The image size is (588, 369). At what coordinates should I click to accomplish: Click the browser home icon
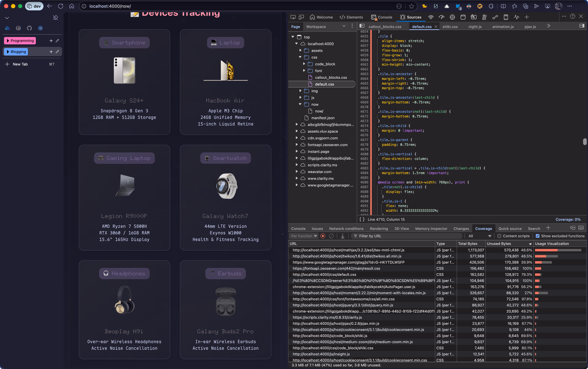(72, 6)
